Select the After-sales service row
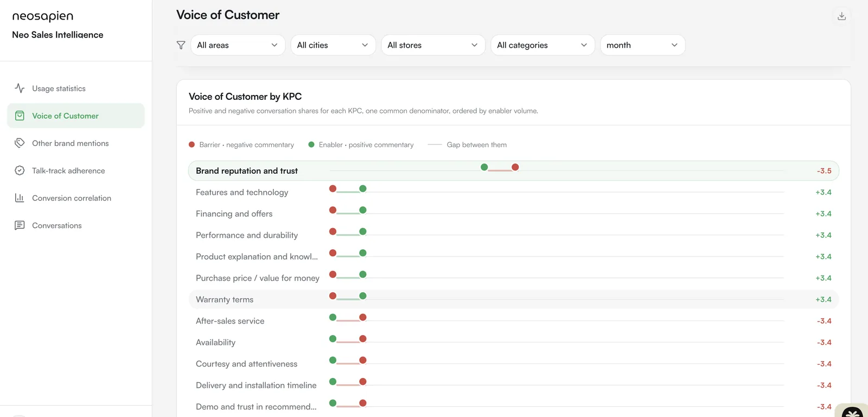868x417 pixels. (513, 321)
